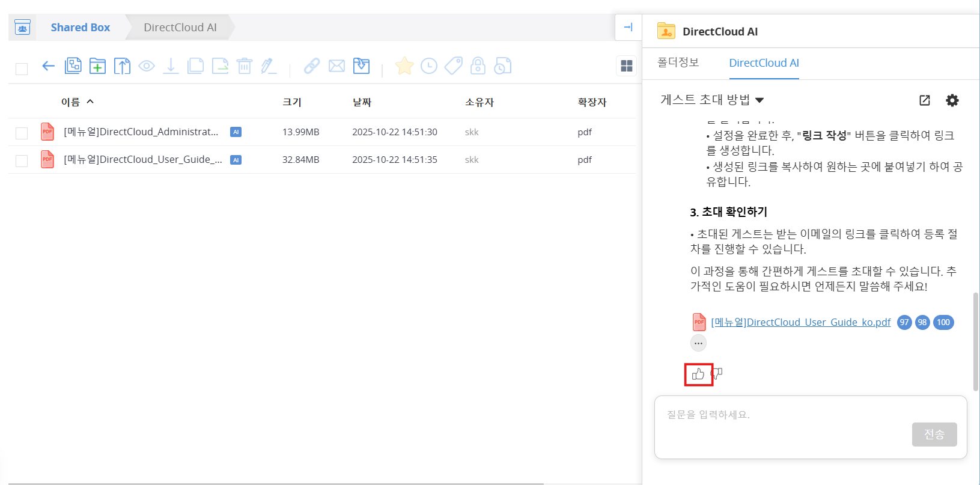
Task: Click the upload file icon
Action: click(122, 66)
